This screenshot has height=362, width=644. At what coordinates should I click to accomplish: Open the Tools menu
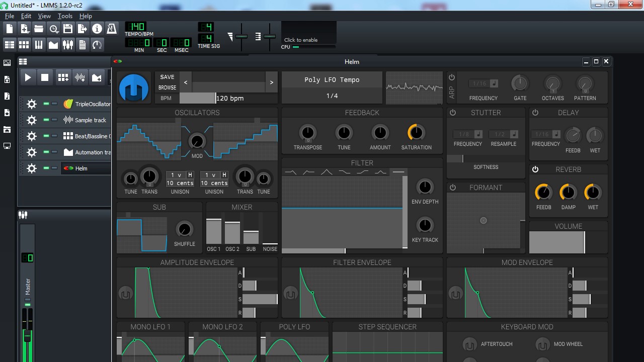click(x=65, y=16)
